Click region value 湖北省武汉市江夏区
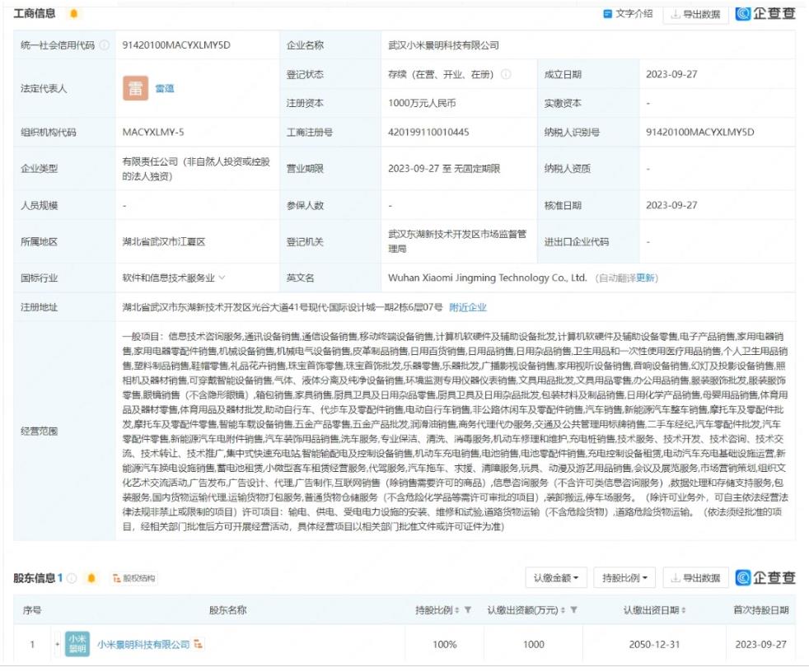This screenshot has width=809, height=672. [164, 241]
